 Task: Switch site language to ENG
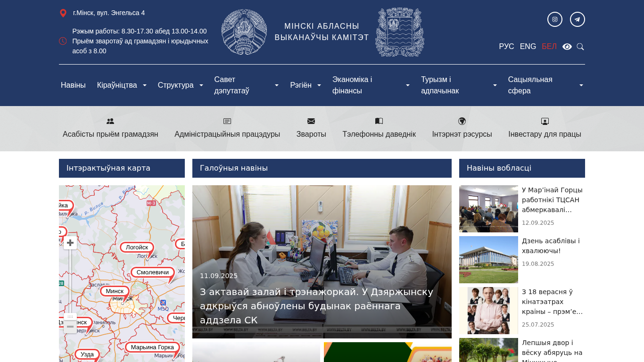coord(528,47)
